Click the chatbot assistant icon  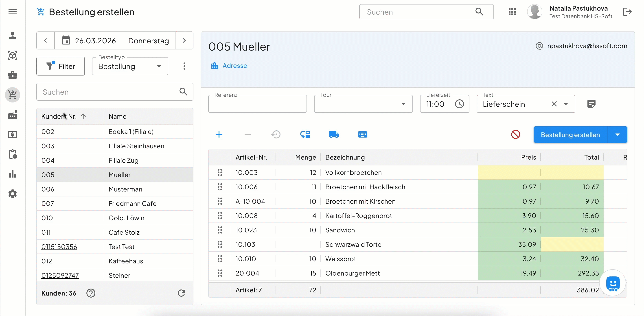(613, 283)
